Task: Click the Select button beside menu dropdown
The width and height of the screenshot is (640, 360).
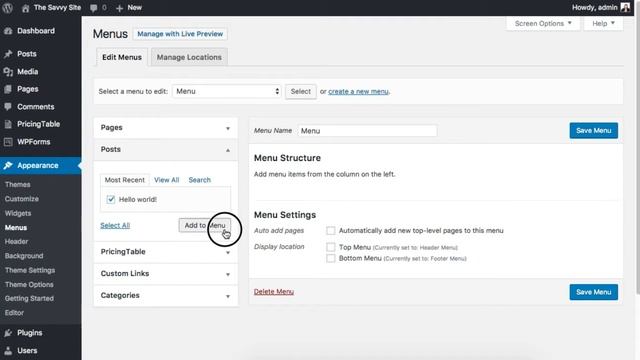Action: [300, 91]
